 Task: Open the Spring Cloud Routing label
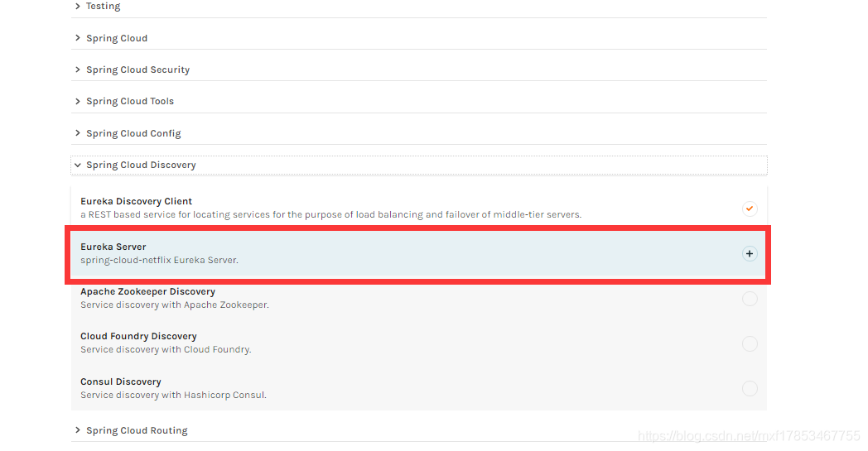(137, 430)
